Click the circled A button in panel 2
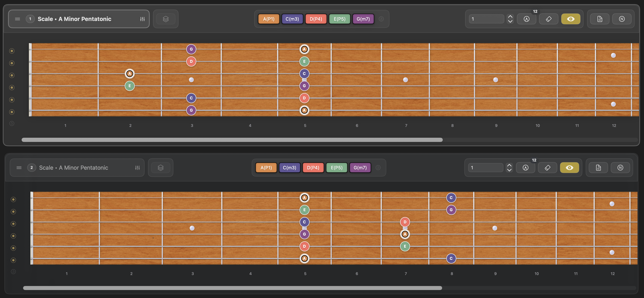The image size is (644, 298). pos(525,168)
